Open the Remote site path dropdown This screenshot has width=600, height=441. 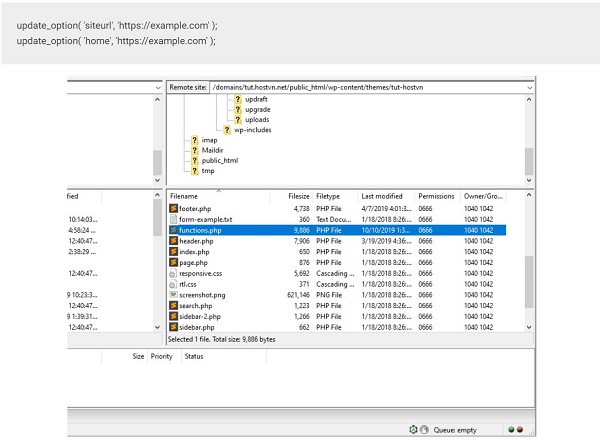(530, 87)
